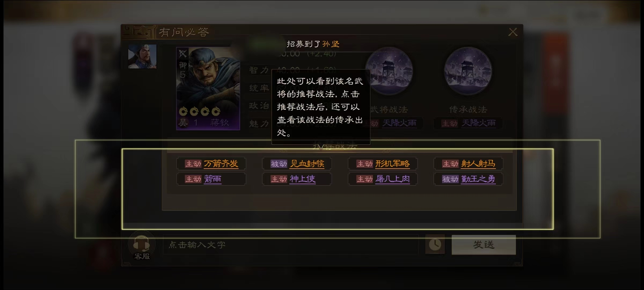Click the 蒋钦 general card portrait
Viewport: 644px width, 290px height.
click(208, 89)
